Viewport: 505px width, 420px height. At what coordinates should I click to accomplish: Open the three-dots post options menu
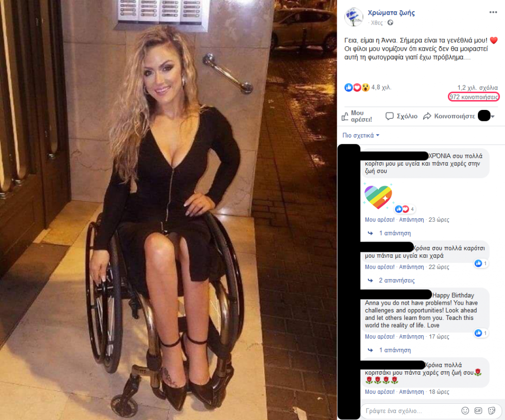(493, 12)
